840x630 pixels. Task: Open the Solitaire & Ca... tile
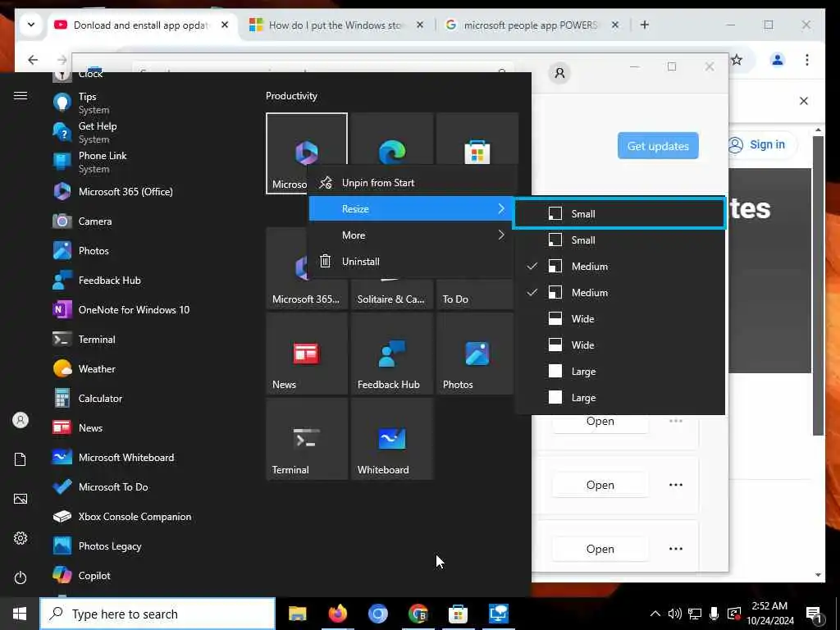click(392, 294)
